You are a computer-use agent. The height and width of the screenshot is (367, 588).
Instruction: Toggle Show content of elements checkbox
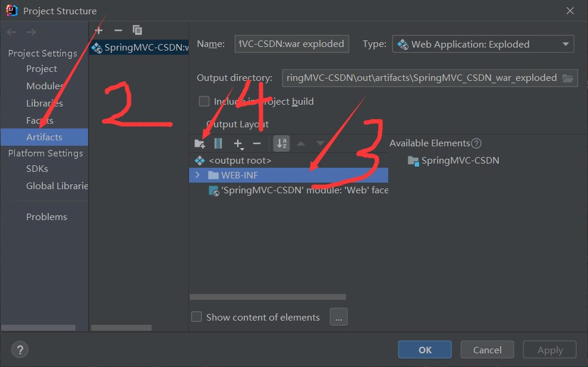[197, 317]
